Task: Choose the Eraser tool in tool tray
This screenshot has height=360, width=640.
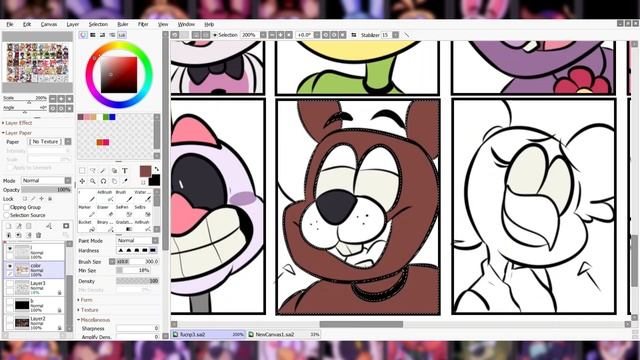Action: 105,211
